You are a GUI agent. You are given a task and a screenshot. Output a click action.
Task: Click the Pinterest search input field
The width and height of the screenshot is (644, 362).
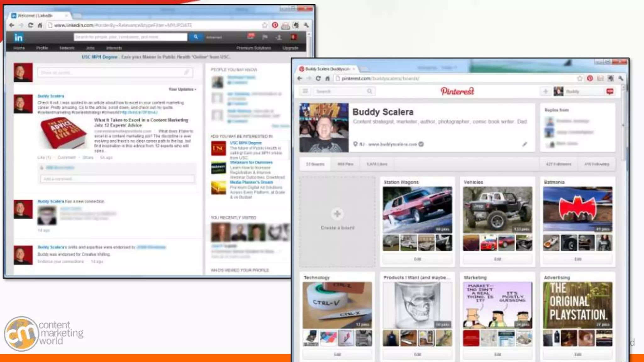tap(340, 91)
